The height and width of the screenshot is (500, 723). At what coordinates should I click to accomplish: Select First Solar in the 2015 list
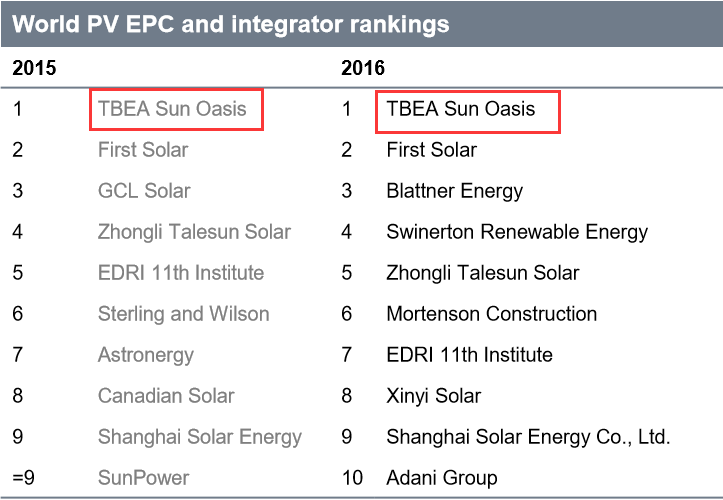coord(143,150)
